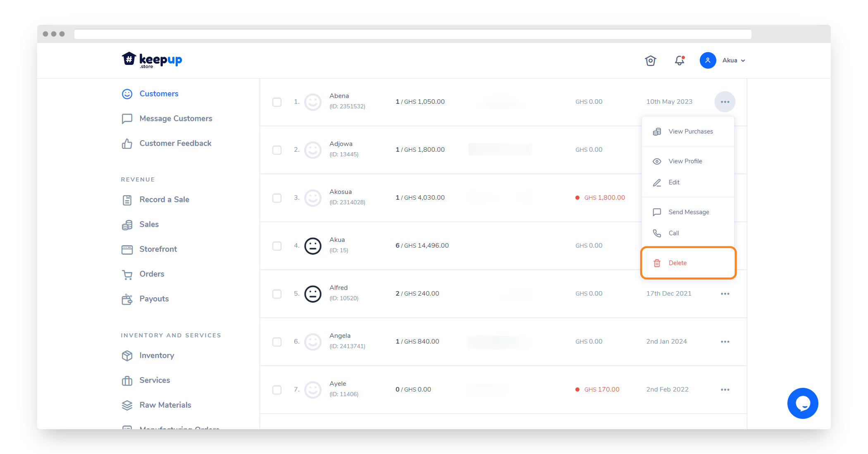Tick the checkbox for Abena

point(277,102)
